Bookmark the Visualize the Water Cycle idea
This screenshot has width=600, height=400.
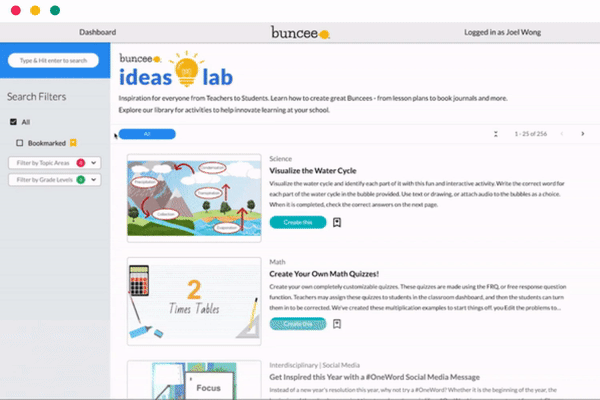337,222
